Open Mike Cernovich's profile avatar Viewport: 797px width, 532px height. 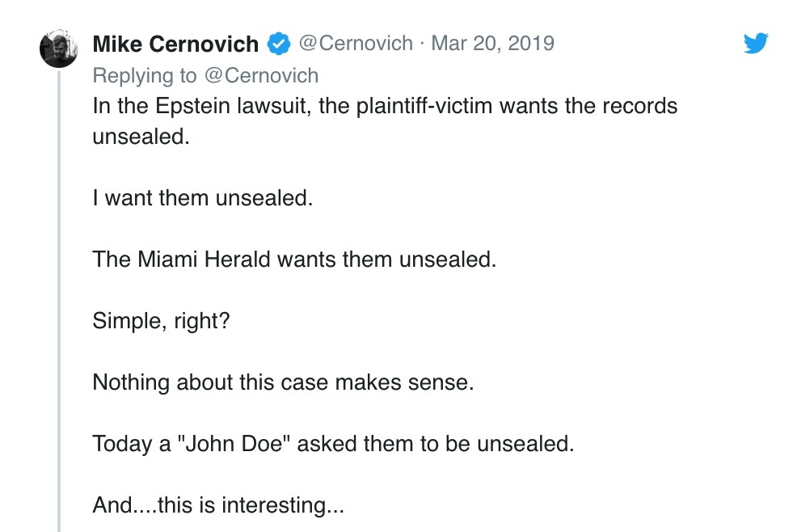(58, 49)
